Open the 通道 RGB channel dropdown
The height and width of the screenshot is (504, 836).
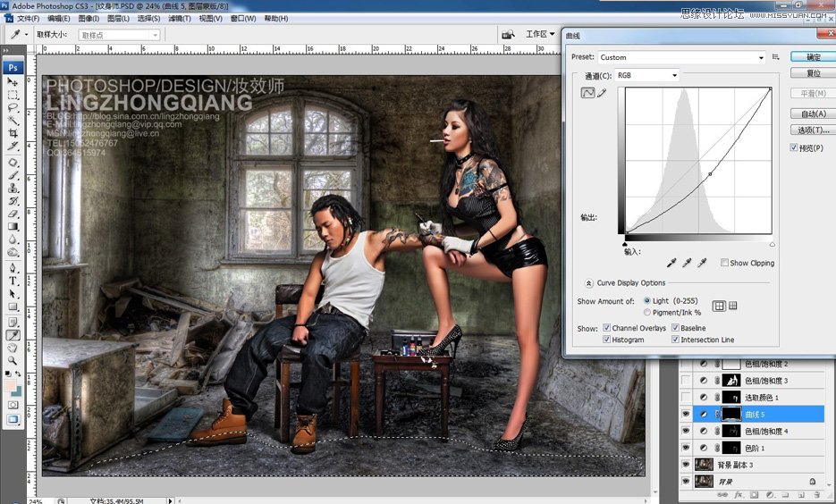point(646,75)
